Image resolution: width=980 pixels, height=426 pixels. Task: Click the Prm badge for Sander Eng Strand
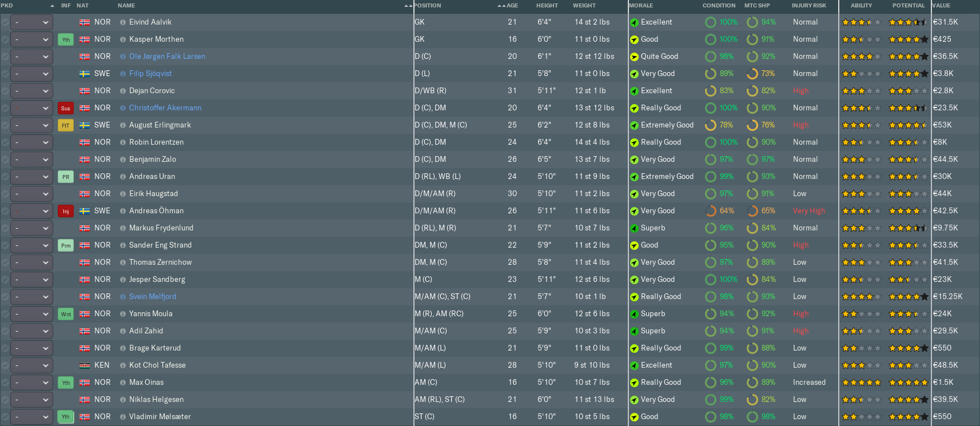66,245
